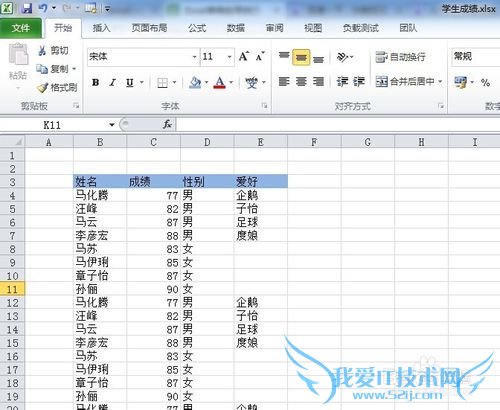Viewport: 500px width, 410px height.
Task: Open the 复制 copy options arrow
Action: pos(74,69)
